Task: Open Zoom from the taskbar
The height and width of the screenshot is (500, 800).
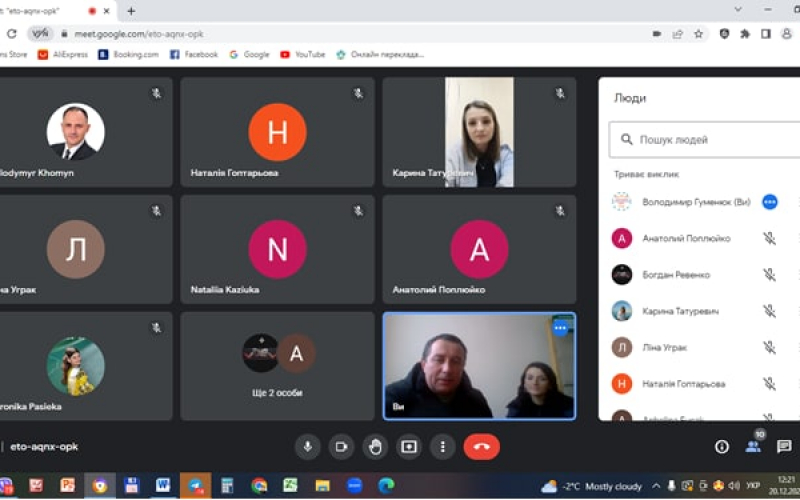Action: [x=355, y=486]
